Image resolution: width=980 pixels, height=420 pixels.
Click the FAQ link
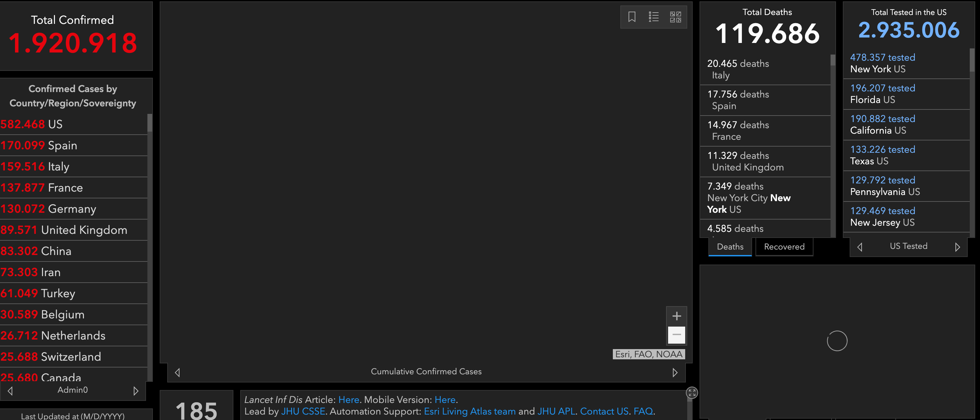(643, 411)
